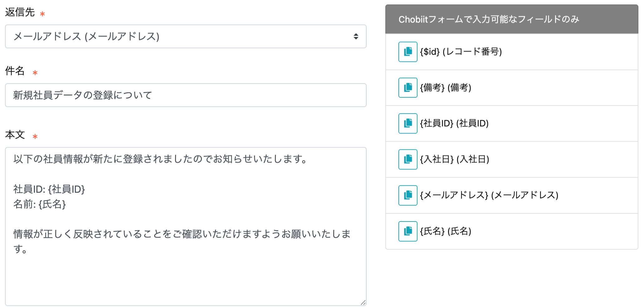The image size is (644, 307).
Task: Select the {備考} (備考) field text
Action: pos(446,88)
